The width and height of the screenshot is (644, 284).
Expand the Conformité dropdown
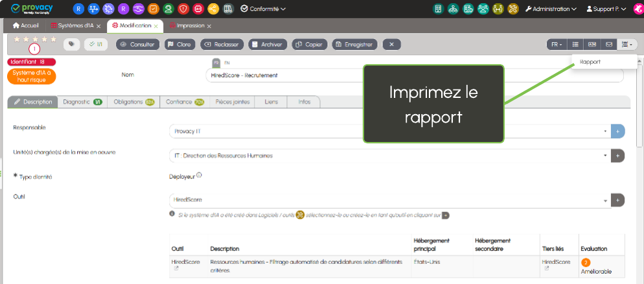click(x=262, y=9)
